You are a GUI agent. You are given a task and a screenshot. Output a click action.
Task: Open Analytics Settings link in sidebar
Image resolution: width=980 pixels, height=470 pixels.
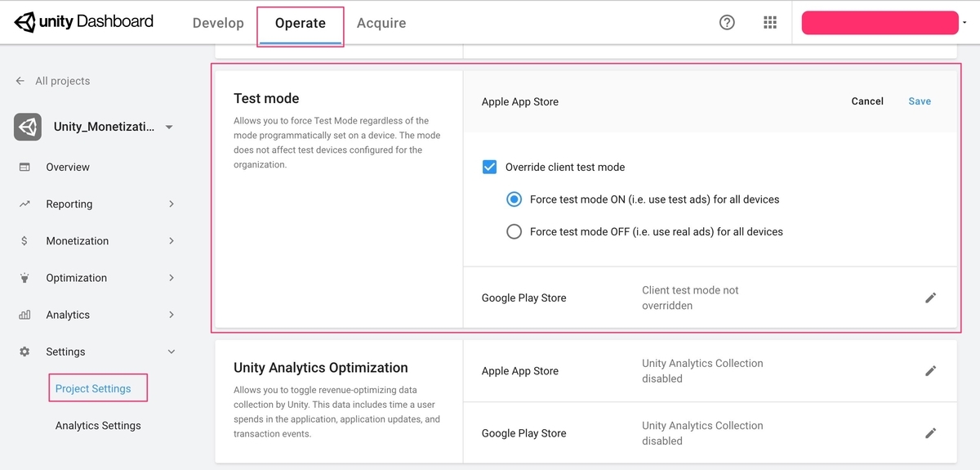tap(98, 426)
